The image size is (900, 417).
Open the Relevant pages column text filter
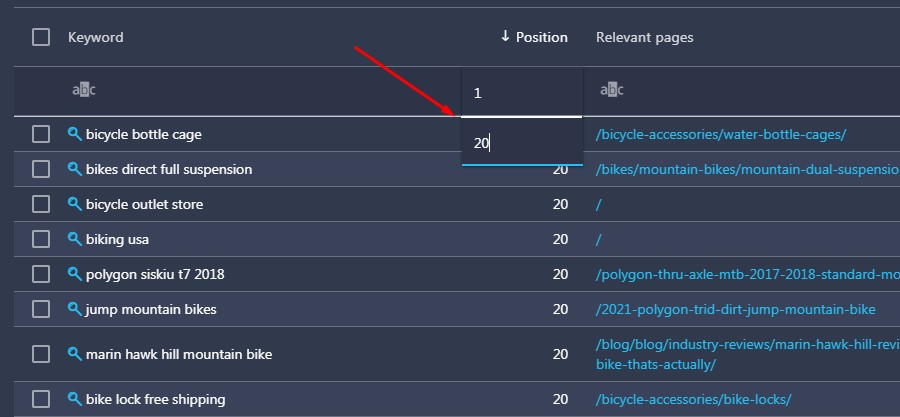[612, 91]
